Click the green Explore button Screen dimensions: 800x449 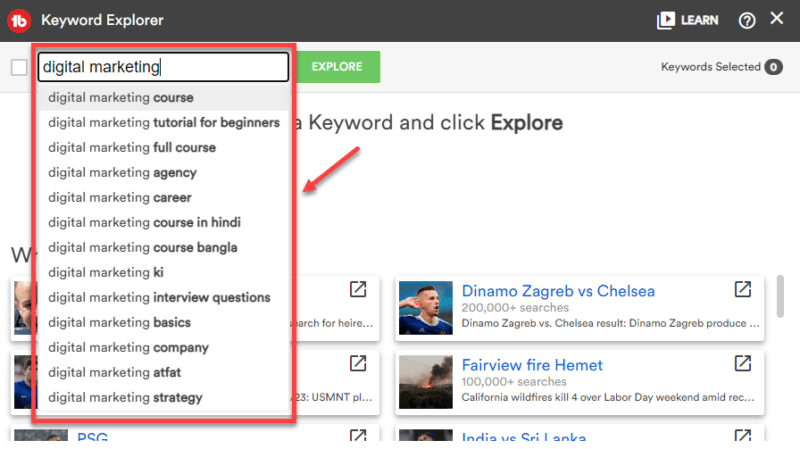click(337, 67)
